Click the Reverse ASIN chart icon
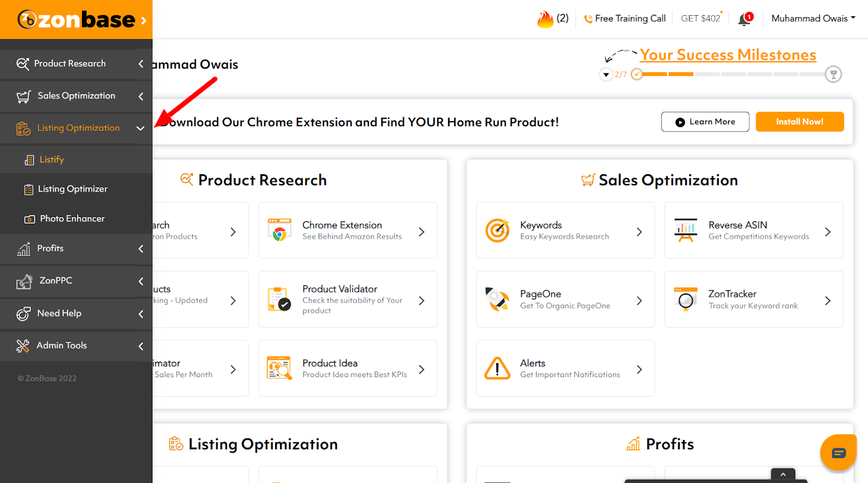 click(x=686, y=230)
